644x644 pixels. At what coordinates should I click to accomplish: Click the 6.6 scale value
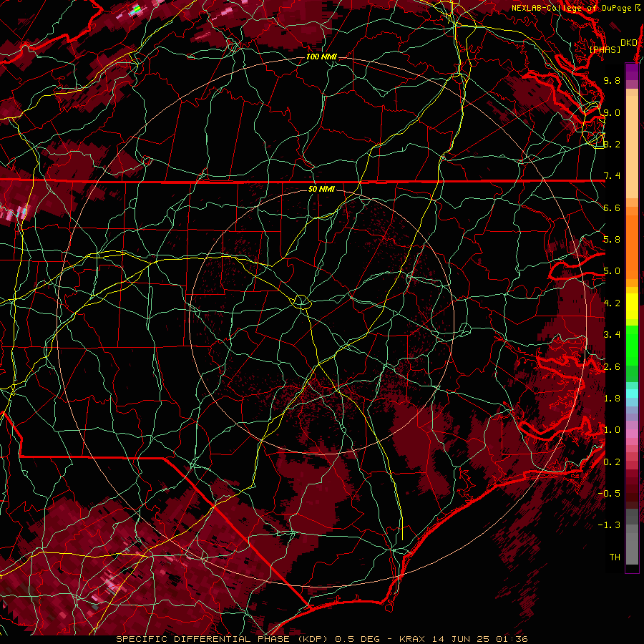612,208
